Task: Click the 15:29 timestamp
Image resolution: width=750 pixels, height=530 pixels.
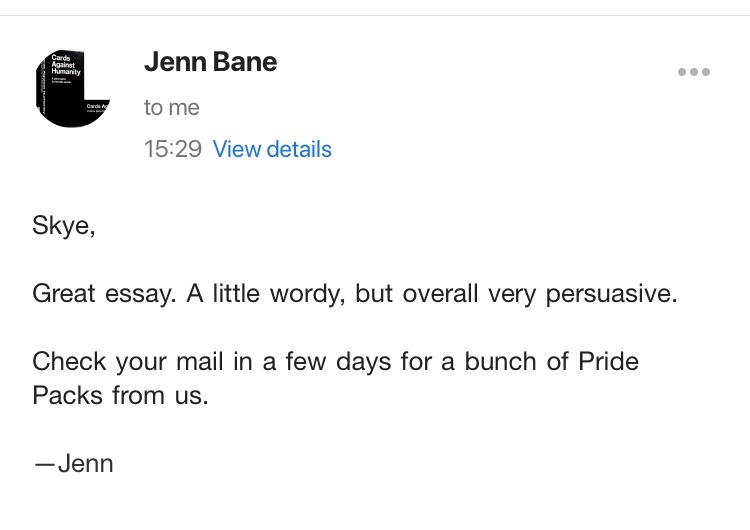Action: click(172, 149)
